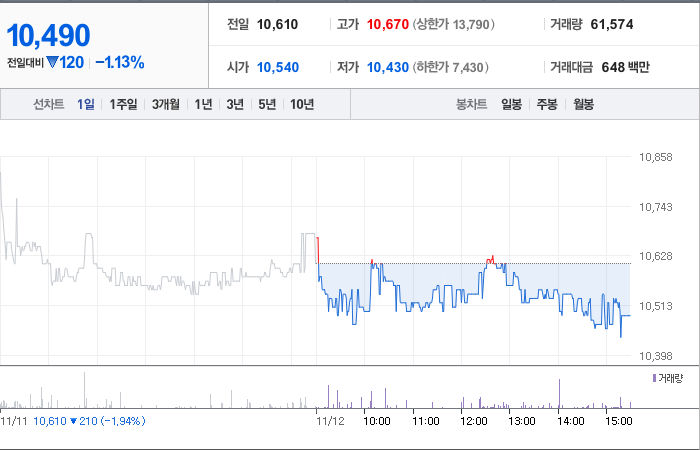Click the 10,513 y-axis label

[655, 306]
